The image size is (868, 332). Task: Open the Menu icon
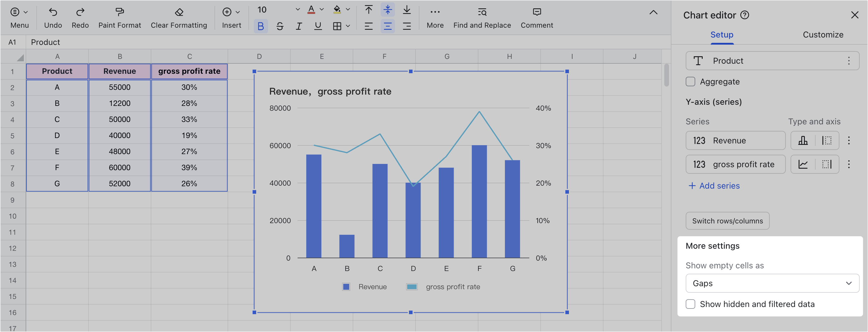[x=15, y=12]
